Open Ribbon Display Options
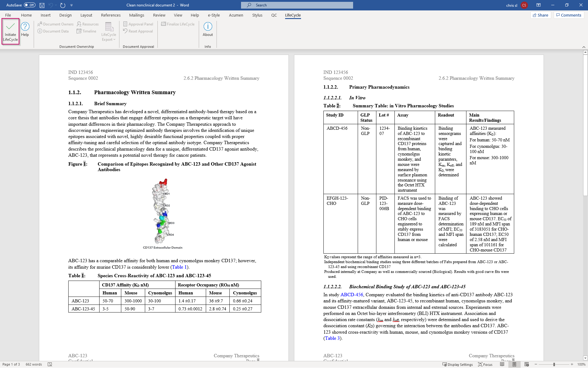Screen dimensions: 588x368 [538, 5]
